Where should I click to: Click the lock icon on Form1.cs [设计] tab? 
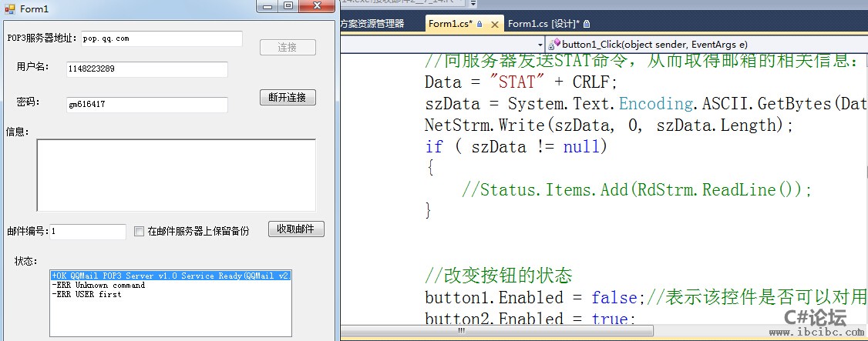tap(587, 24)
